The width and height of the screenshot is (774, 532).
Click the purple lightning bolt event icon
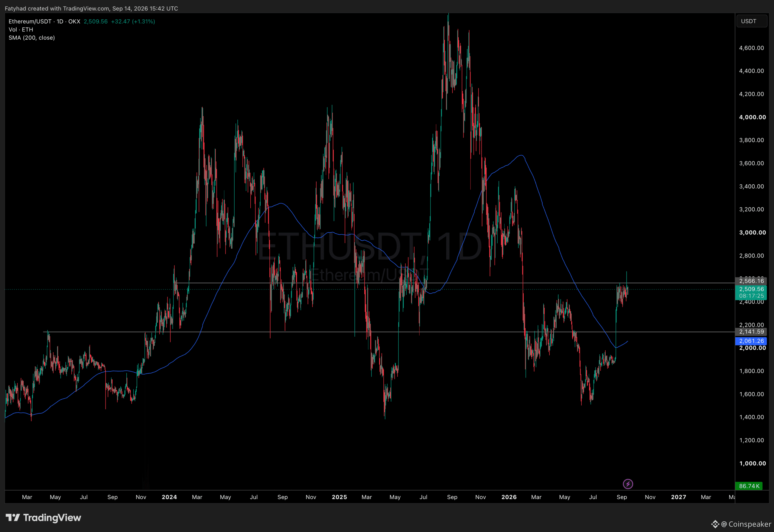tap(628, 484)
